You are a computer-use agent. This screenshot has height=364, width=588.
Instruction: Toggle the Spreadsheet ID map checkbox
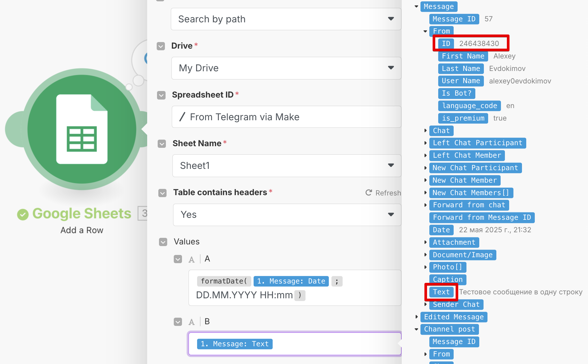pos(161,95)
